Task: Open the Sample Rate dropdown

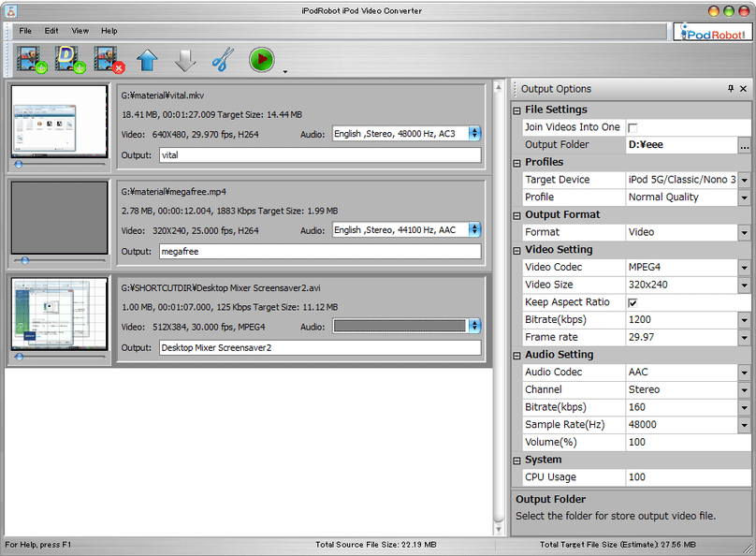Action: point(745,425)
